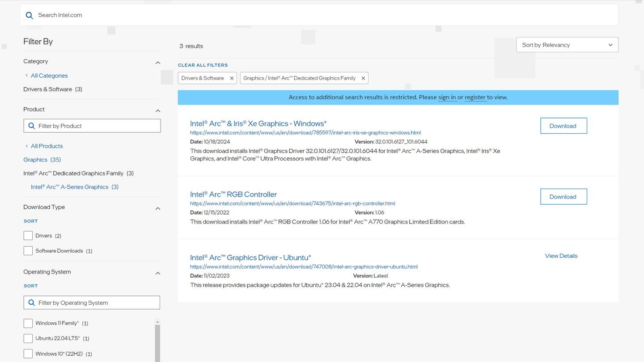Remove the Intel Arc Dedicated Graphics Family filter chip
This screenshot has height=362, width=644.
[x=363, y=78]
